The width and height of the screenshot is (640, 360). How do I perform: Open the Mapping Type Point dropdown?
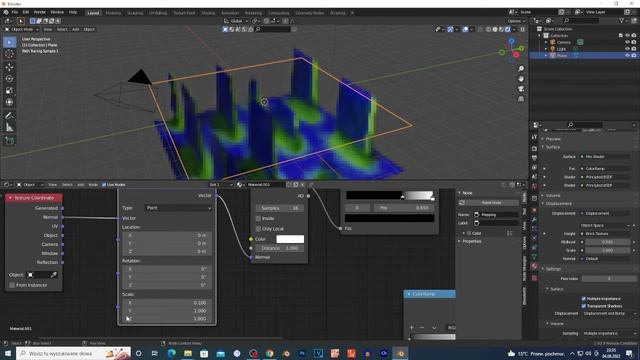pyautogui.click(x=178, y=208)
